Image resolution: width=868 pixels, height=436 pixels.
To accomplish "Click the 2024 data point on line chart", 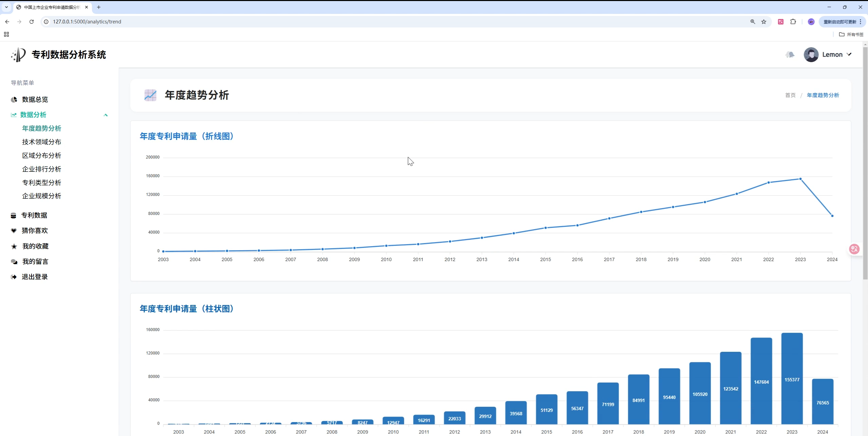I will coord(832,216).
